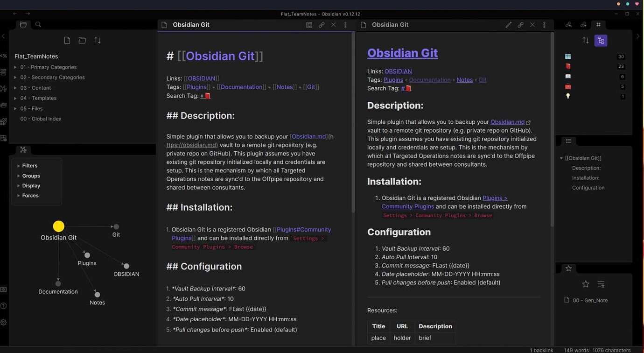This screenshot has width=644, height=353.
Task: Open the outline panel list icon
Action: (x=568, y=141)
